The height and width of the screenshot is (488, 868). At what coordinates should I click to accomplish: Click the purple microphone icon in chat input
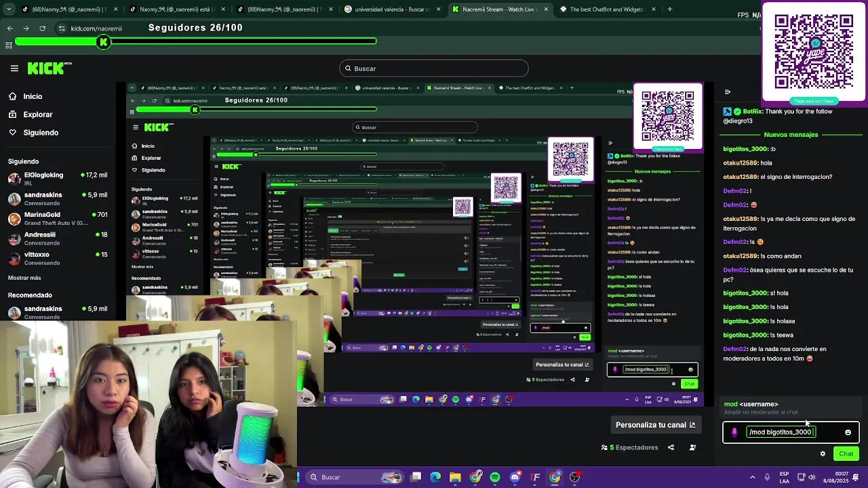click(734, 432)
